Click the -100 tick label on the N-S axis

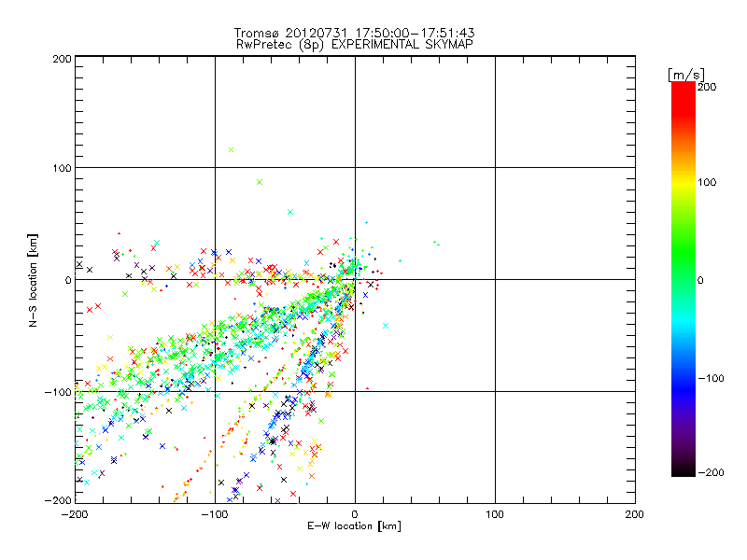pos(58,392)
